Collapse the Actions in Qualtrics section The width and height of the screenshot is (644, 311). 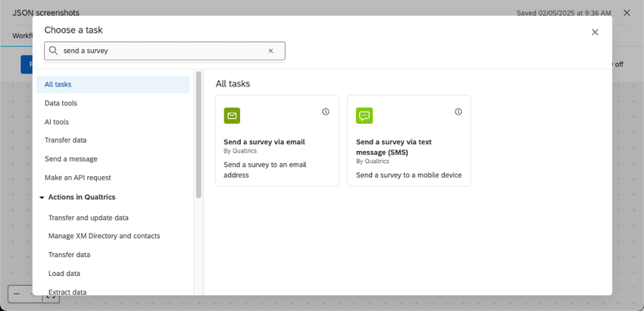point(42,197)
